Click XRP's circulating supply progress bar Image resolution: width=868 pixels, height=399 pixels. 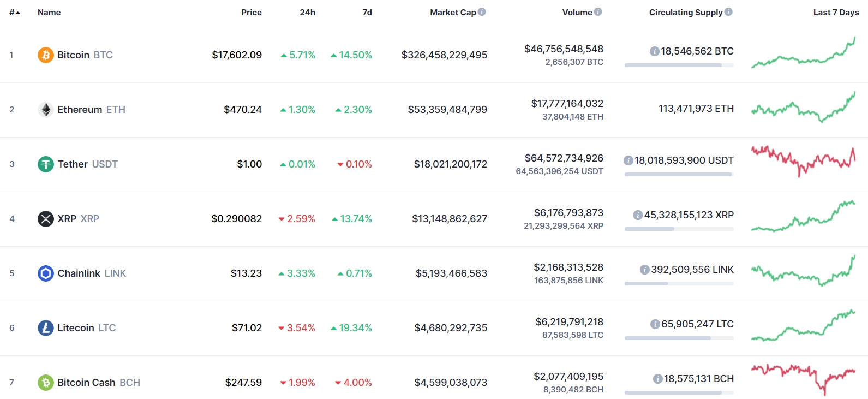pos(679,229)
